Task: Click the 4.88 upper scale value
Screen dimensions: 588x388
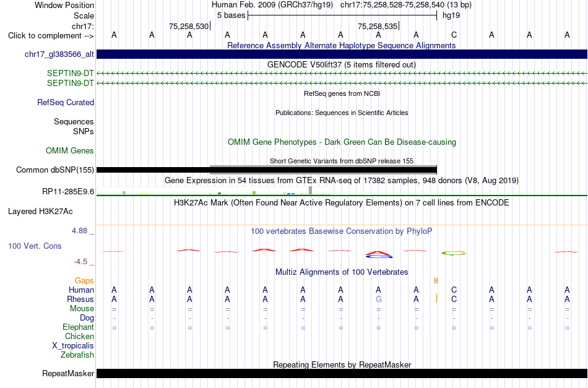Action: click(79, 231)
